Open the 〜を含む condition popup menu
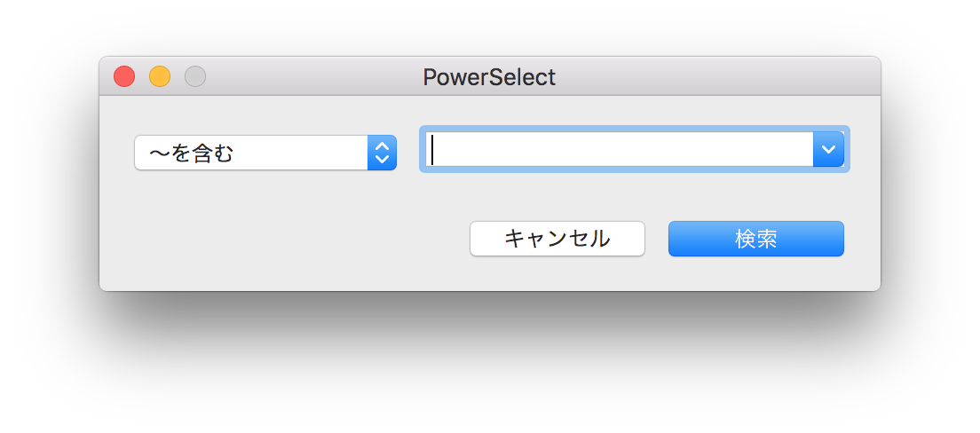The image size is (980, 433). pyautogui.click(x=265, y=153)
